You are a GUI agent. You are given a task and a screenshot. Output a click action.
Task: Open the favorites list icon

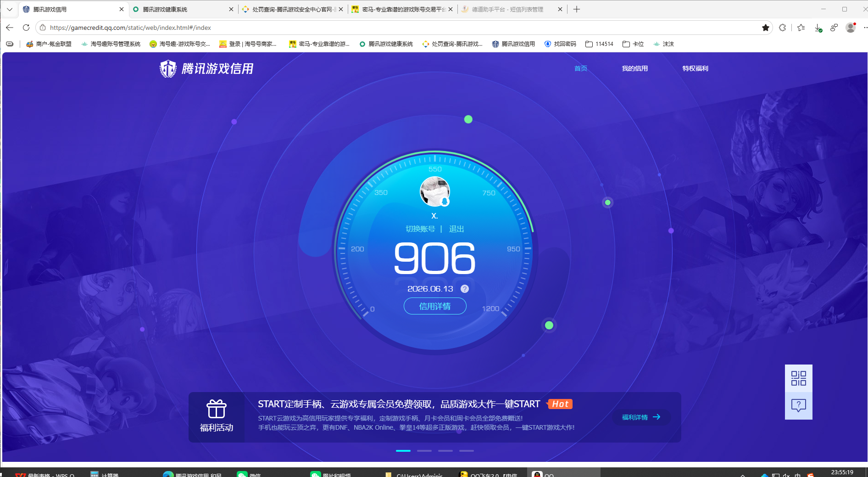click(x=801, y=28)
